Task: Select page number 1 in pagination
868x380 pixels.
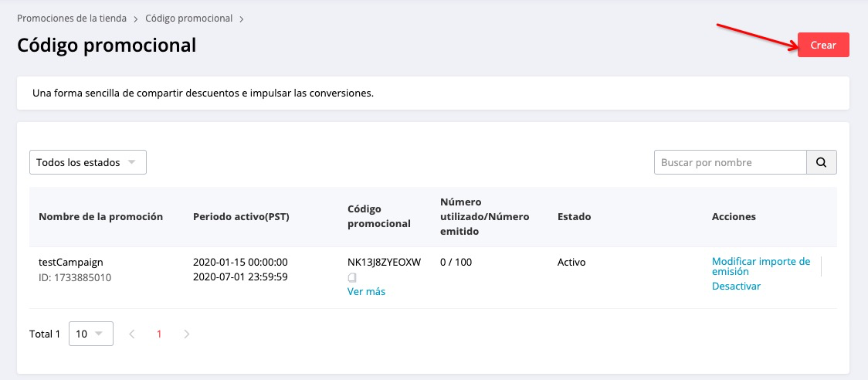Action: point(159,334)
